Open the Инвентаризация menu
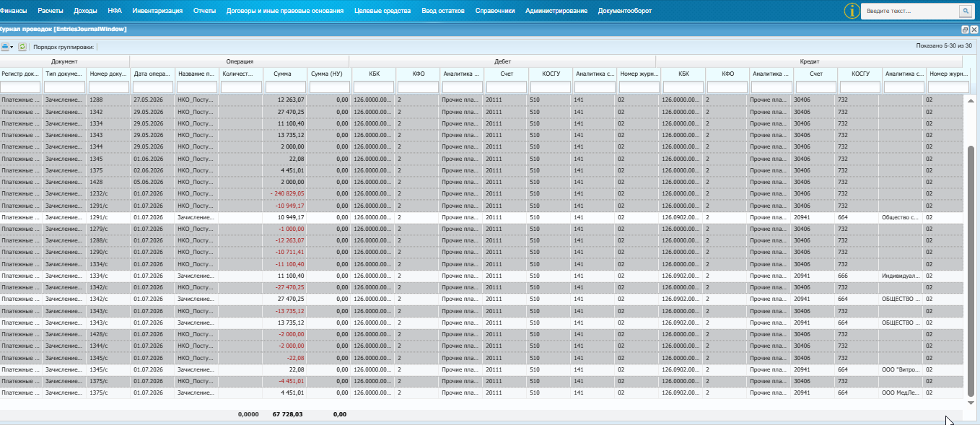The image size is (980, 425). coord(157,11)
